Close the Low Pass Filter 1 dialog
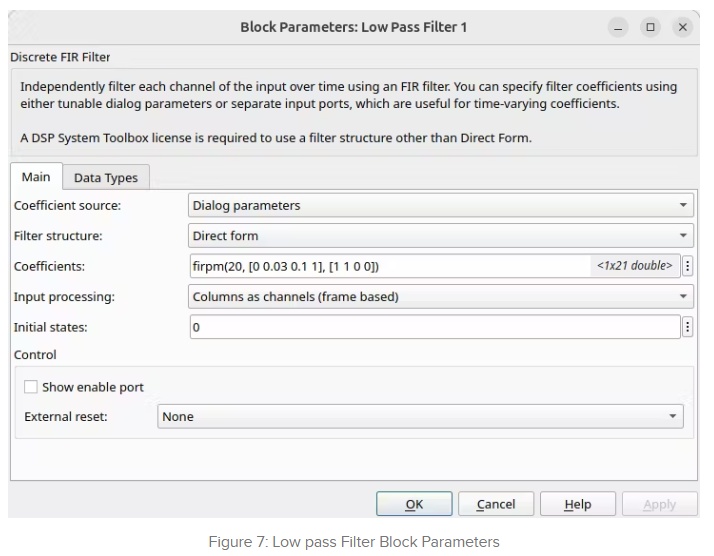This screenshot has width=714, height=556. [x=683, y=27]
